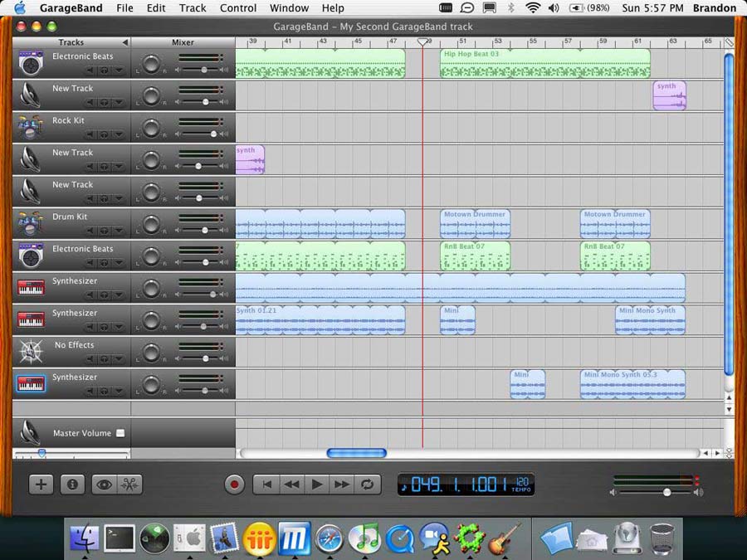The height and width of the screenshot is (560, 747).
Task: Show volume curve for No Effects track
Action: pyautogui.click(x=119, y=359)
